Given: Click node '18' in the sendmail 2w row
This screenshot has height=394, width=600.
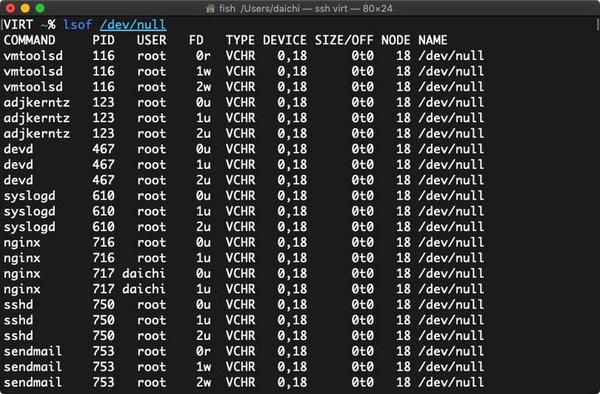Looking at the screenshot, I should [403, 383].
